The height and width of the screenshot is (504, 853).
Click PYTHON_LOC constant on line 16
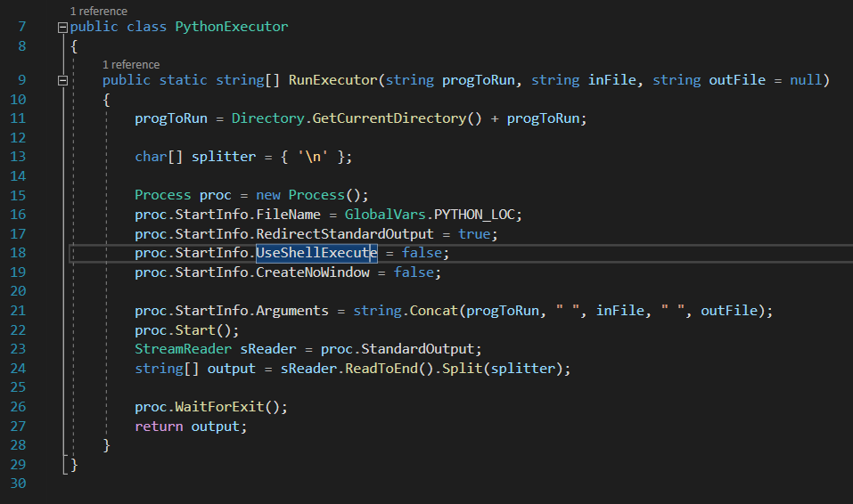[474, 215]
